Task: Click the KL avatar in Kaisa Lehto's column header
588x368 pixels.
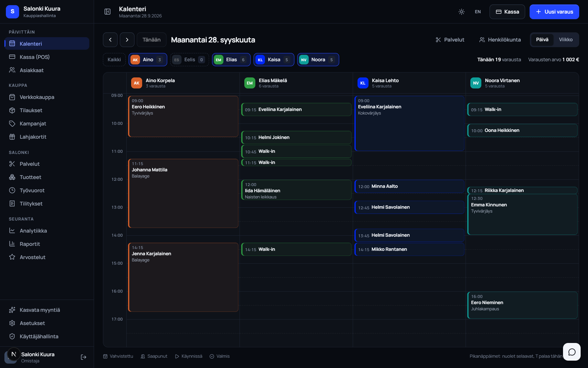Action: (363, 83)
